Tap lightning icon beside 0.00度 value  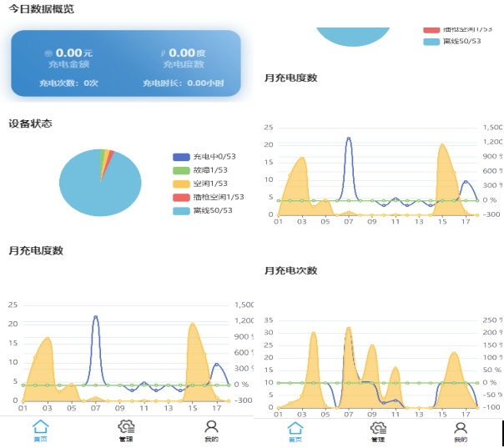164,53
